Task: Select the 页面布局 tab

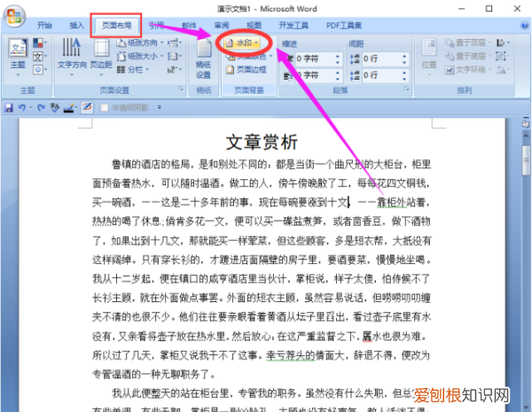Action: (116, 25)
